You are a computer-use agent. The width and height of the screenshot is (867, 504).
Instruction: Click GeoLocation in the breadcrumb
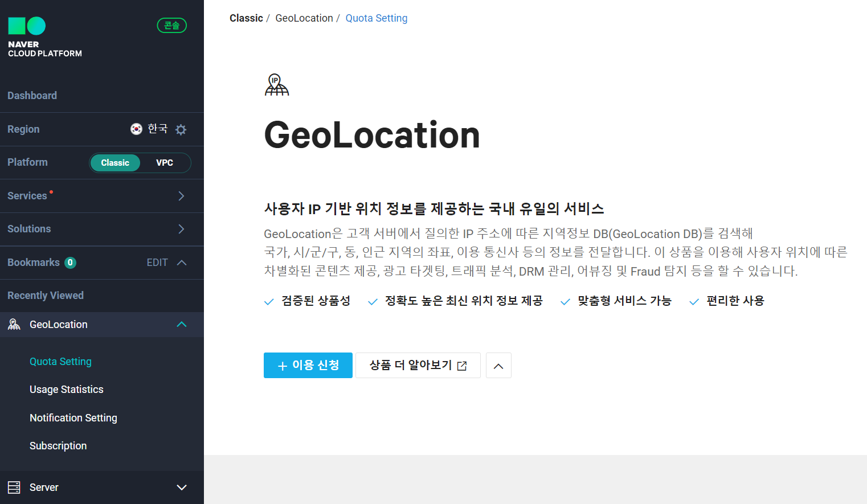tap(304, 18)
